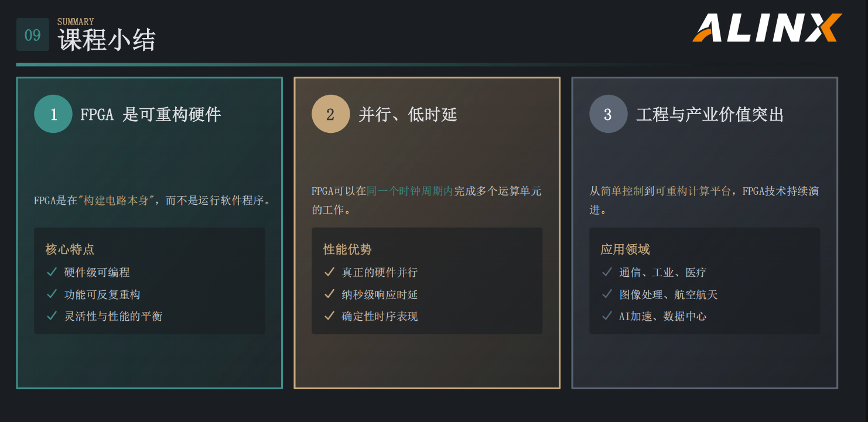
Task: Click the checkmark beside 硬件级可编程
Action: point(52,272)
